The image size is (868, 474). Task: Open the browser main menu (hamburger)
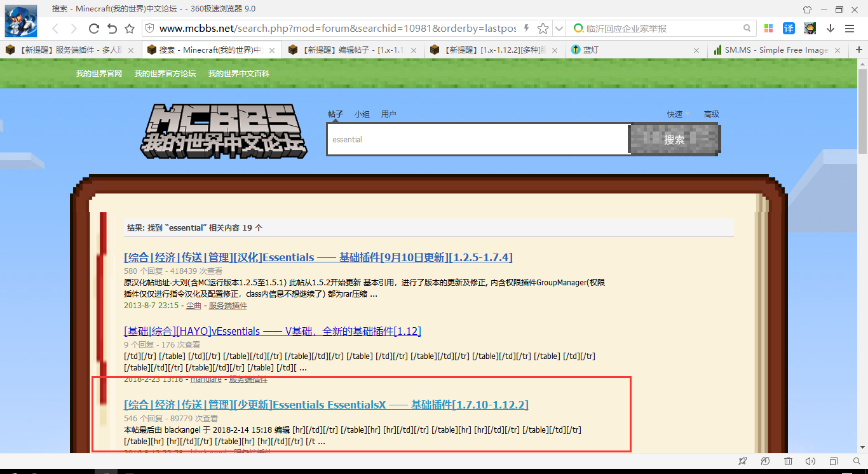click(x=850, y=29)
